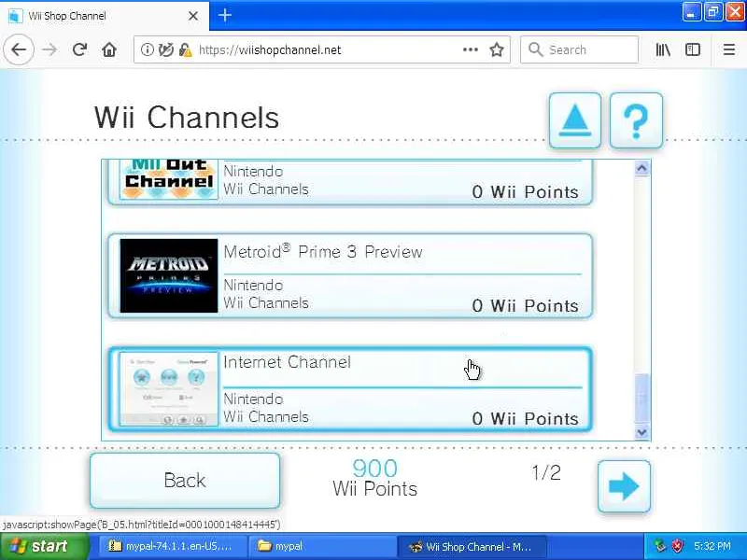This screenshot has width=747, height=560.
Task: Show site information icon in address bar
Action: (x=147, y=49)
